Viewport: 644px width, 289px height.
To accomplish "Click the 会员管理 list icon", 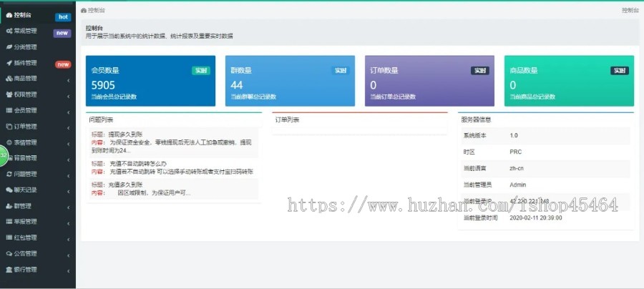I will pyautogui.click(x=9, y=110).
